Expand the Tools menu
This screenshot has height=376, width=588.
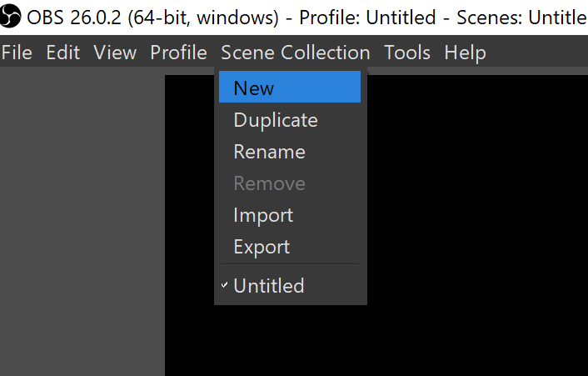[407, 53]
